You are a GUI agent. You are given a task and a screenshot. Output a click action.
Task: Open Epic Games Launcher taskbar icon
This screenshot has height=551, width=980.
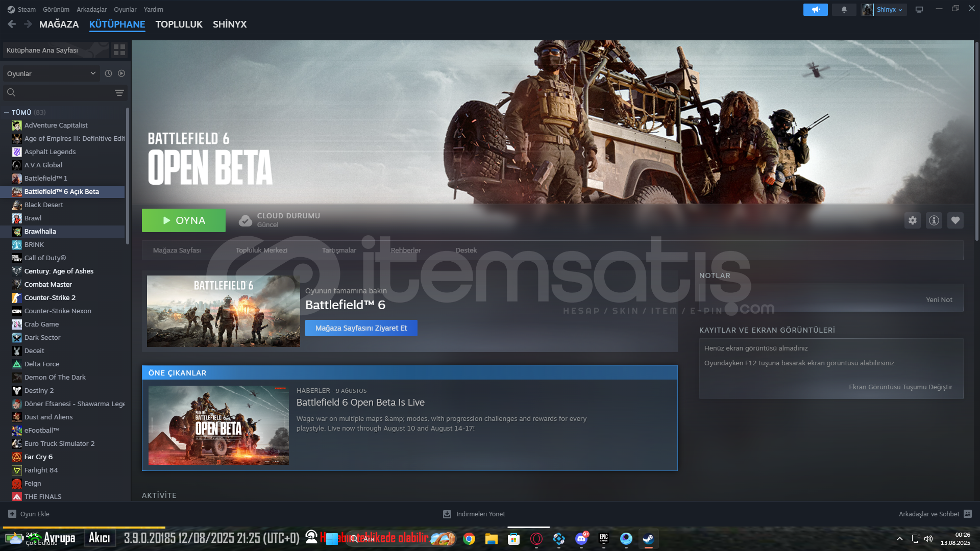click(x=604, y=539)
